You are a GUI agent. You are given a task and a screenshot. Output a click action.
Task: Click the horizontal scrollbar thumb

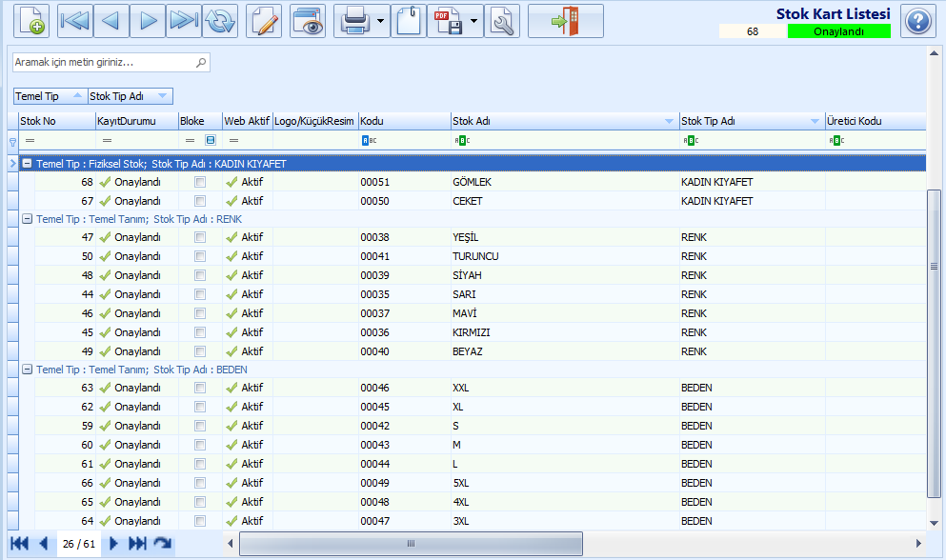pyautogui.click(x=411, y=544)
